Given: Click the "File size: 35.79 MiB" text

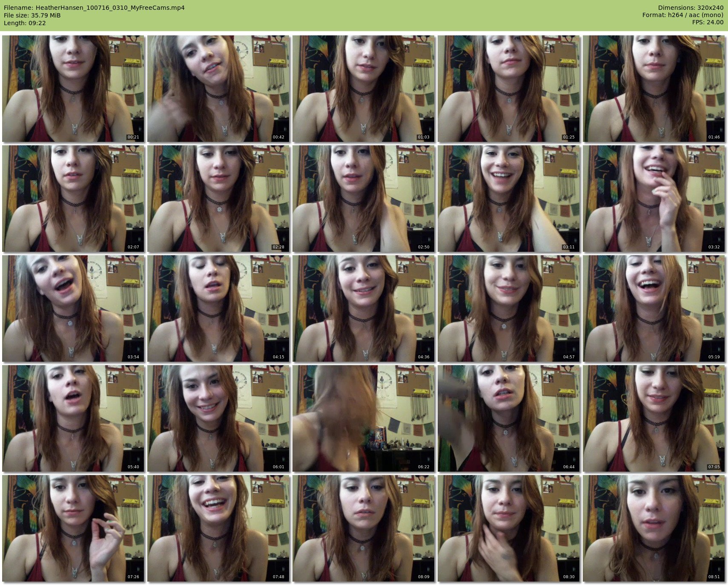Looking at the screenshot, I should [32, 15].
